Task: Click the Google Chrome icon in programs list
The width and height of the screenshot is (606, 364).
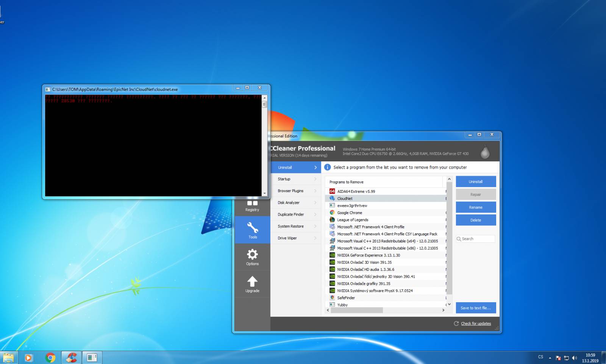Action: [332, 212]
